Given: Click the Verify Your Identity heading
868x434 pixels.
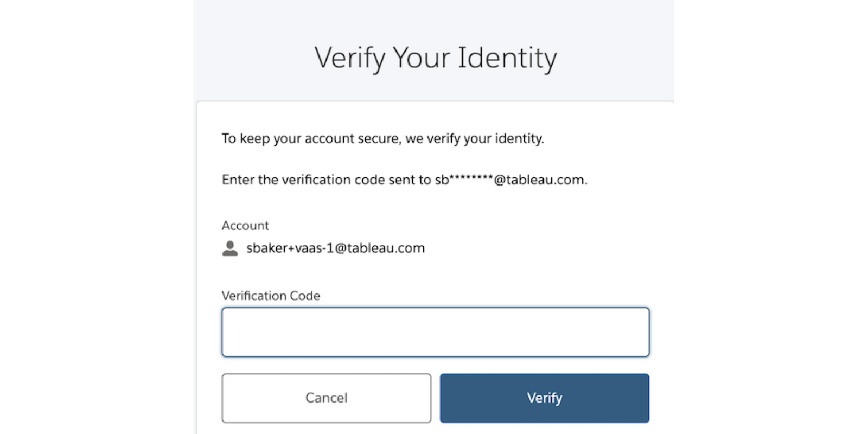Looking at the screenshot, I should tap(435, 58).
